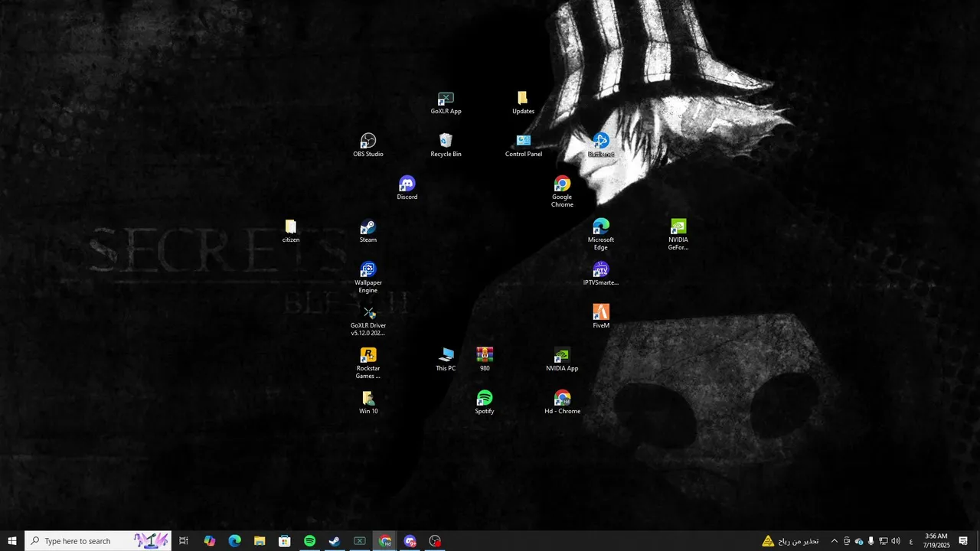The height and width of the screenshot is (551, 980).
Task: Select the NVIDIA App desktop icon
Action: (x=562, y=360)
